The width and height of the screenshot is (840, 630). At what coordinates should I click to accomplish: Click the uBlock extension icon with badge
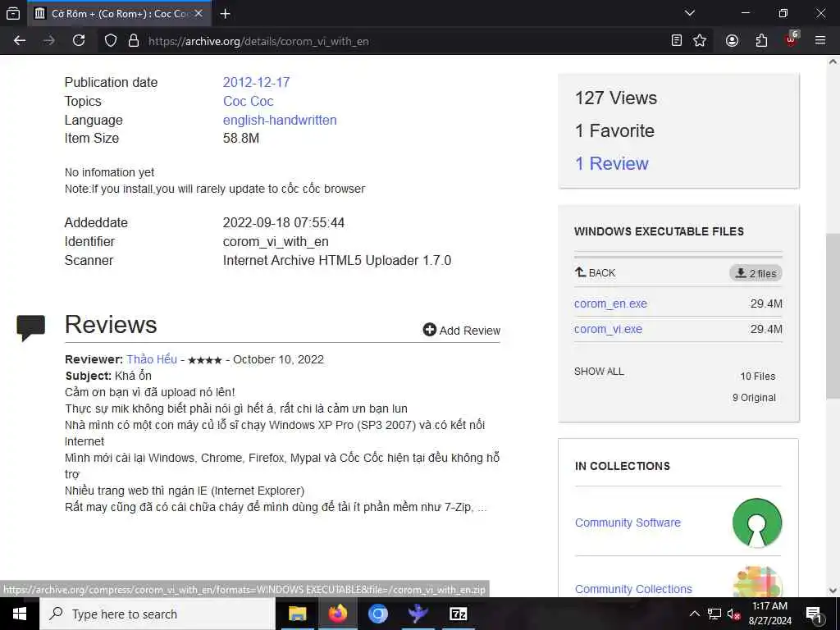[x=792, y=39]
